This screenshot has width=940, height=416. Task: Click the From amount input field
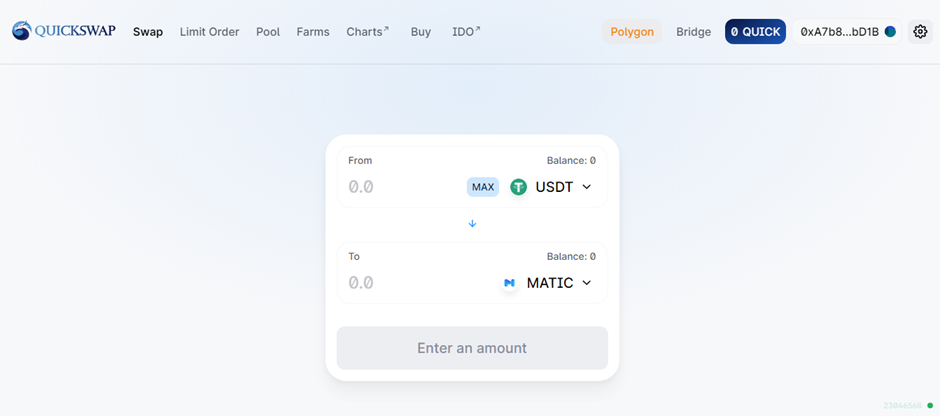click(405, 187)
